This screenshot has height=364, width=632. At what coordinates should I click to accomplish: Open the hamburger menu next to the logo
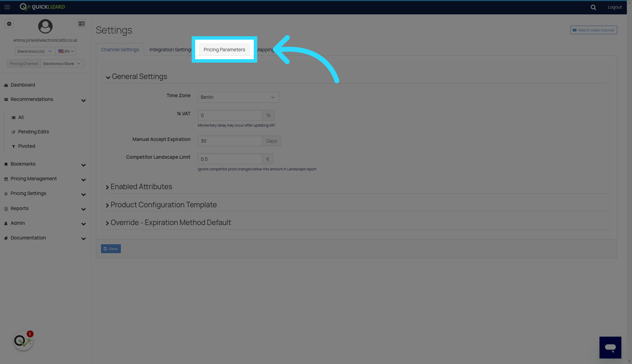coord(7,7)
